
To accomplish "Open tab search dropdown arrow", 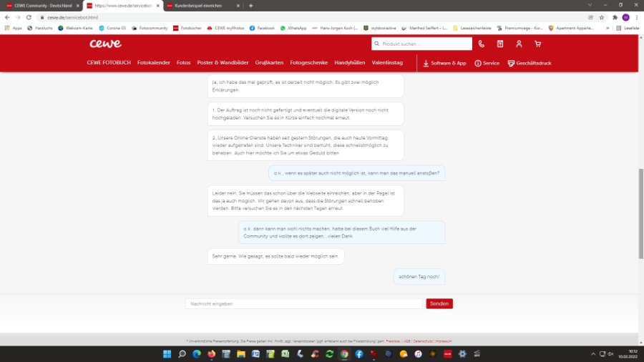I will (x=590, y=5).
